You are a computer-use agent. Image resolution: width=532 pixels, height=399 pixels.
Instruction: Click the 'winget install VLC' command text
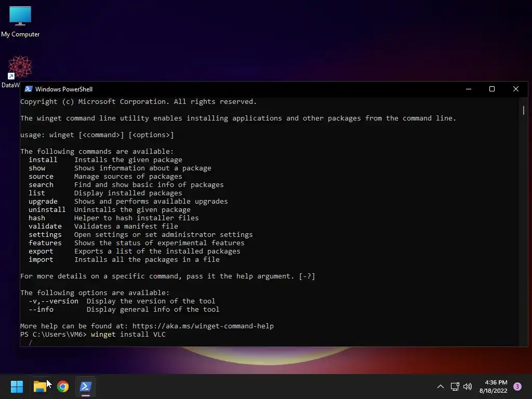click(x=128, y=334)
